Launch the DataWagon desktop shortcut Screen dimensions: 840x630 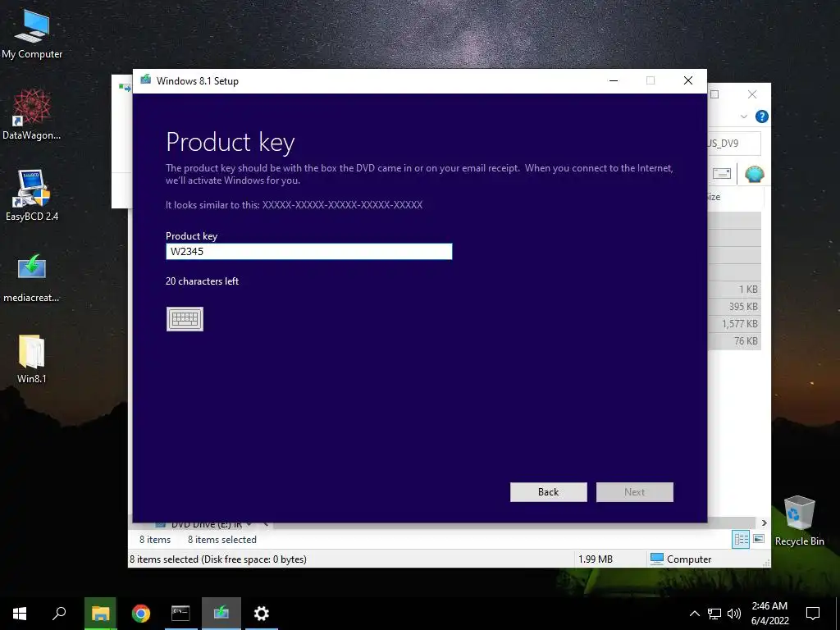click(32, 115)
